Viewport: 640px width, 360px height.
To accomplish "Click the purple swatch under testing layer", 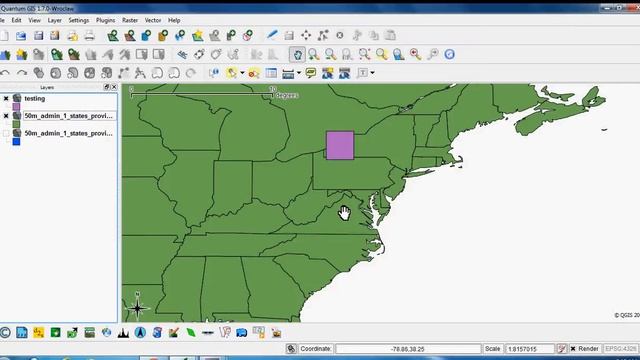I will [16, 107].
